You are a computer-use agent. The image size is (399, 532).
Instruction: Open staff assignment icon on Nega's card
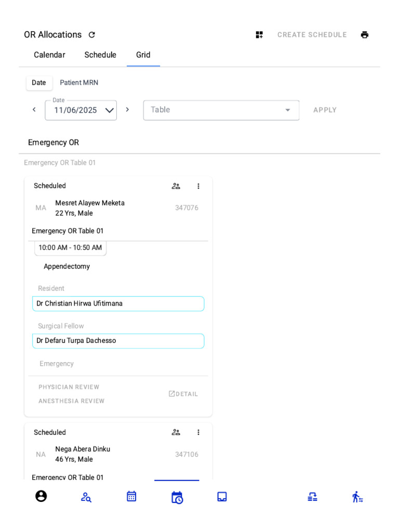pyautogui.click(x=176, y=432)
